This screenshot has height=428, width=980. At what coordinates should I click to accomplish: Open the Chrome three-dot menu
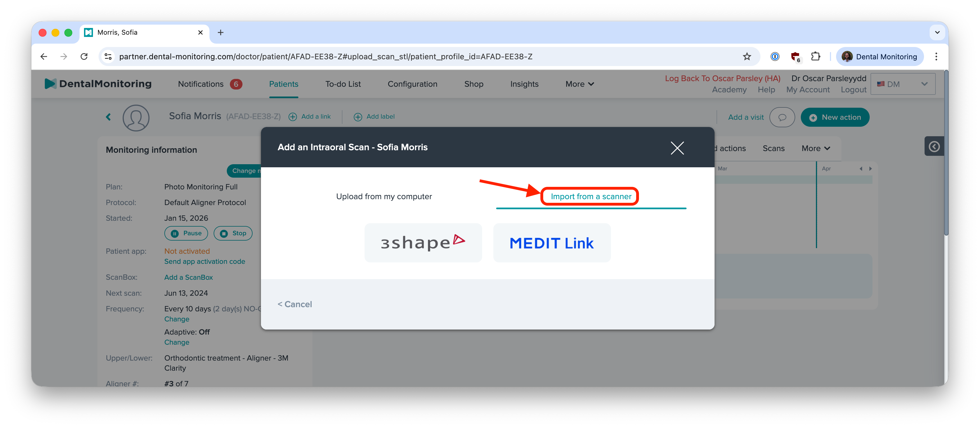tap(936, 57)
